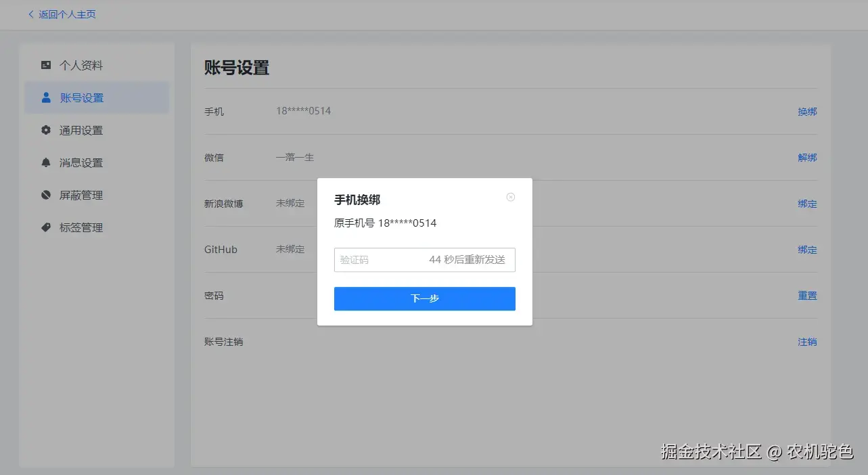Click the 下一步 button
This screenshot has width=868, height=475.
click(x=425, y=298)
